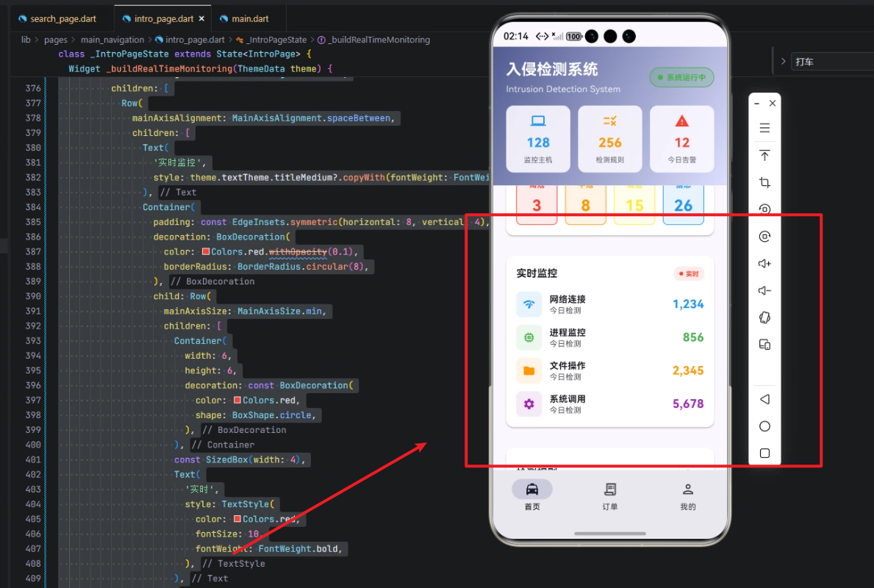The width and height of the screenshot is (874, 588).
Task: Open the main_navigation breadcrumb
Action: tap(112, 40)
